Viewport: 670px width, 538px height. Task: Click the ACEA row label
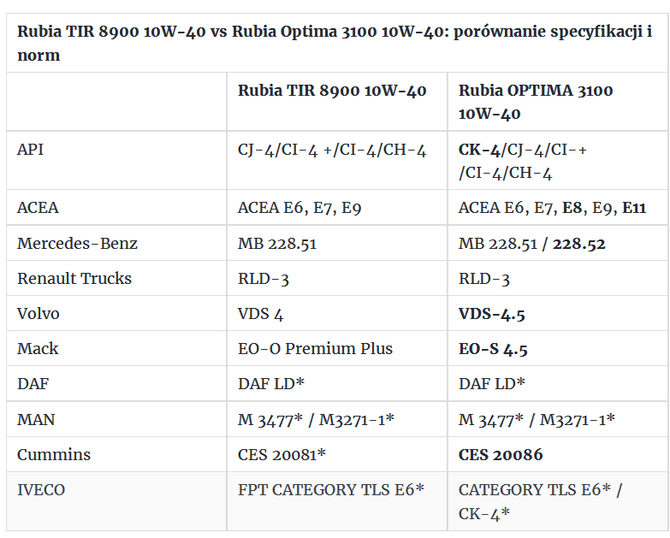click(38, 208)
